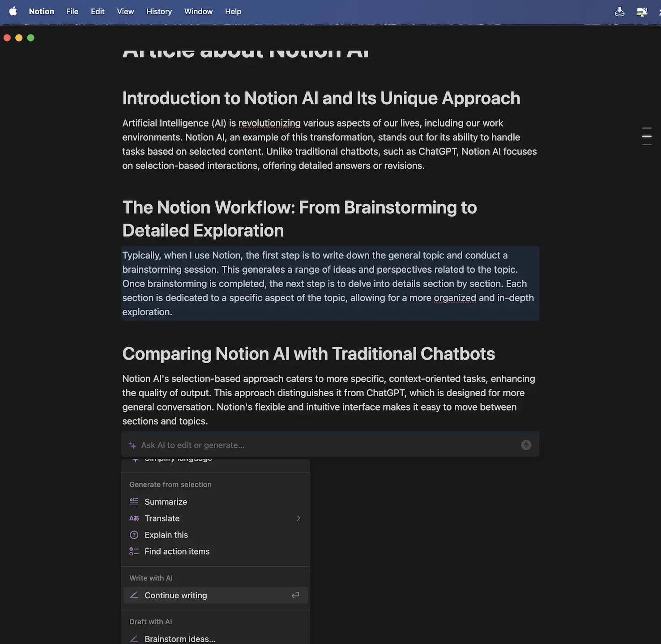Open the History menu
This screenshot has height=644, width=661.
(159, 11)
